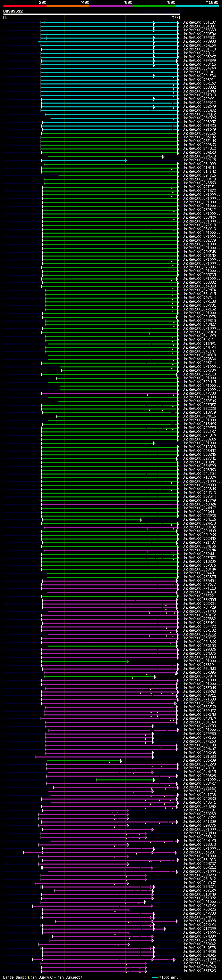
Task: Open hit UniRef100_Q8LAX1
Action: 199,72
